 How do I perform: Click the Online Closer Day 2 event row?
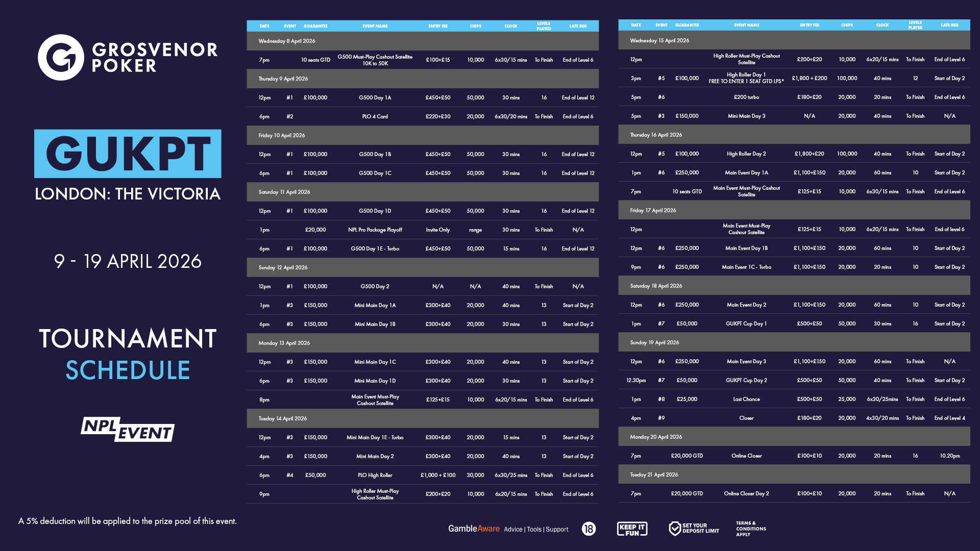point(746,494)
